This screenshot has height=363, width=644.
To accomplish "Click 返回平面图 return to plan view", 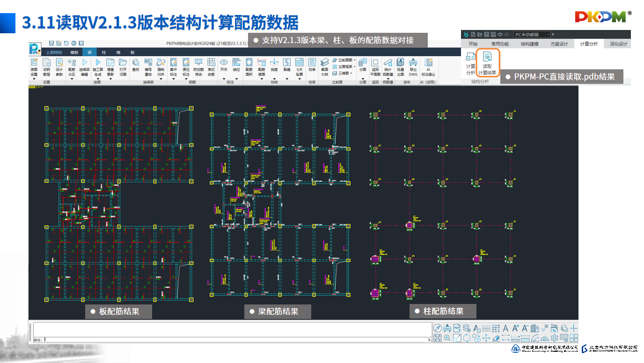I will [375, 67].
